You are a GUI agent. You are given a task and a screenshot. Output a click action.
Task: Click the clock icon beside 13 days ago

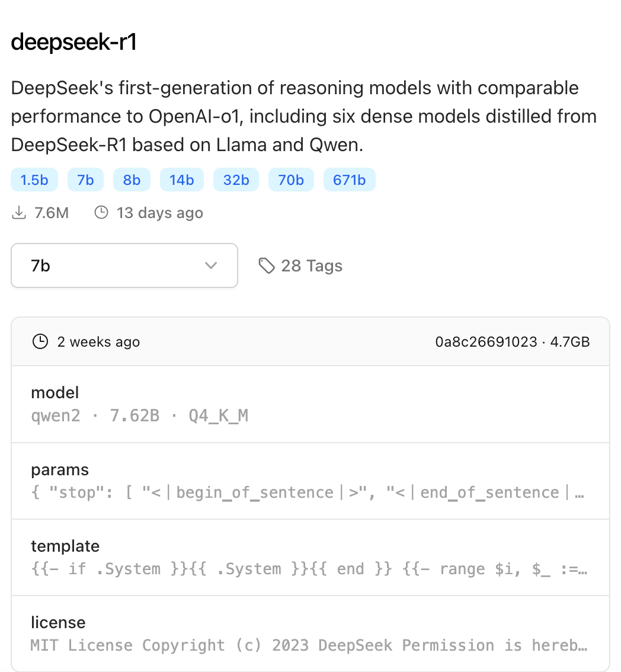pos(101,213)
